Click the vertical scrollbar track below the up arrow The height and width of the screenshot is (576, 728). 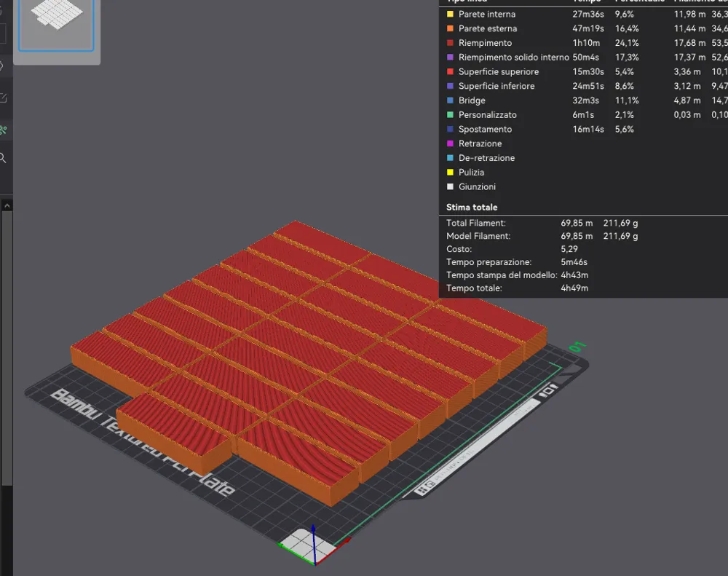[7, 348]
